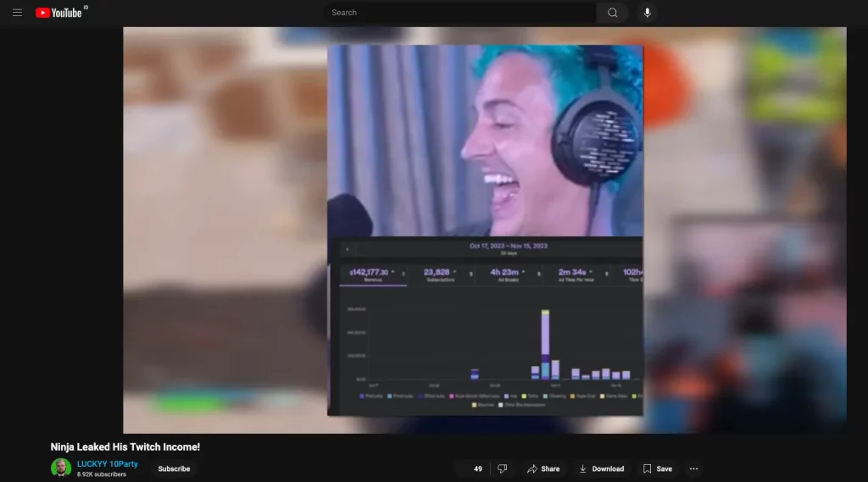
Task: Subscribe to the LUCKYY 10Party channel
Action: point(174,468)
